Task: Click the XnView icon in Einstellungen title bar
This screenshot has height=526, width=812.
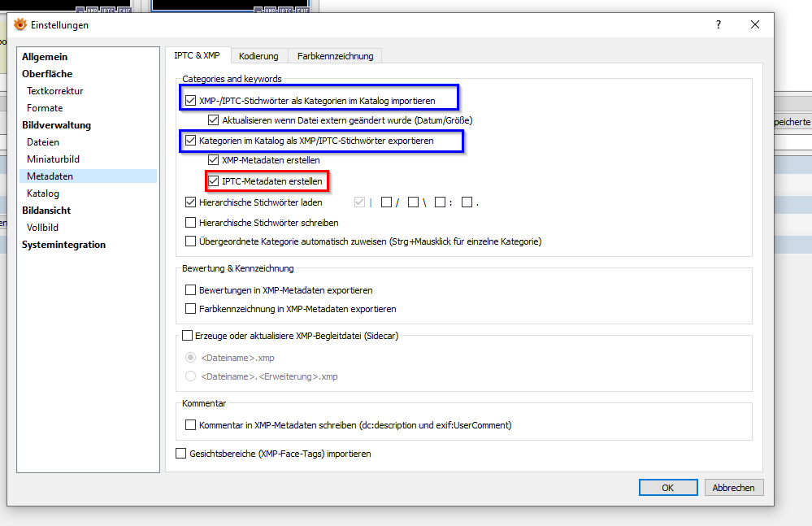Action: [20, 24]
